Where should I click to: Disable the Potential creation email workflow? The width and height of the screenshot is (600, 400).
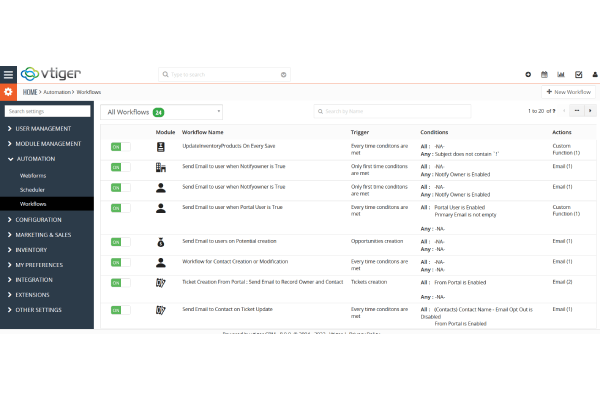tap(121, 242)
